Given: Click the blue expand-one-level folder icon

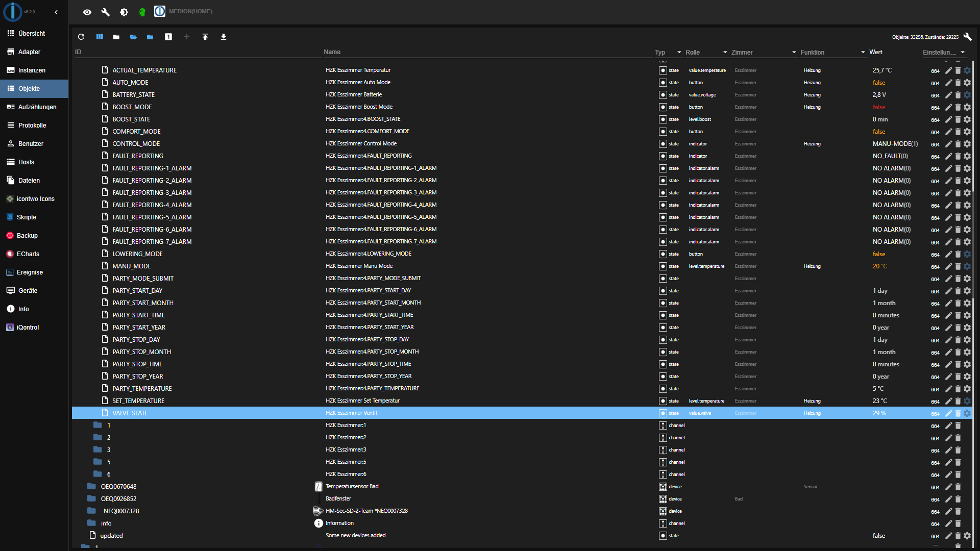Looking at the screenshot, I should (x=150, y=37).
